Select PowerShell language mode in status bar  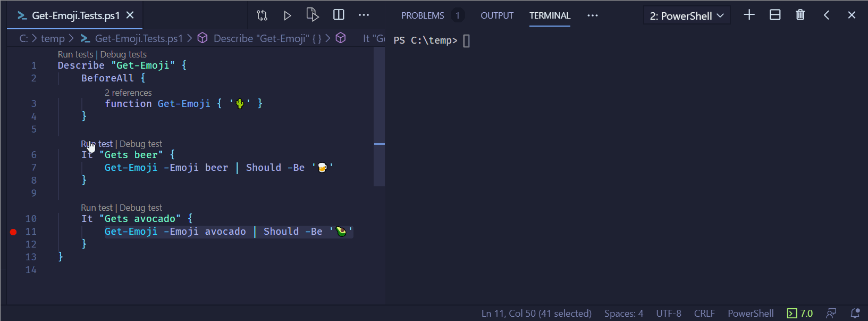(x=751, y=313)
